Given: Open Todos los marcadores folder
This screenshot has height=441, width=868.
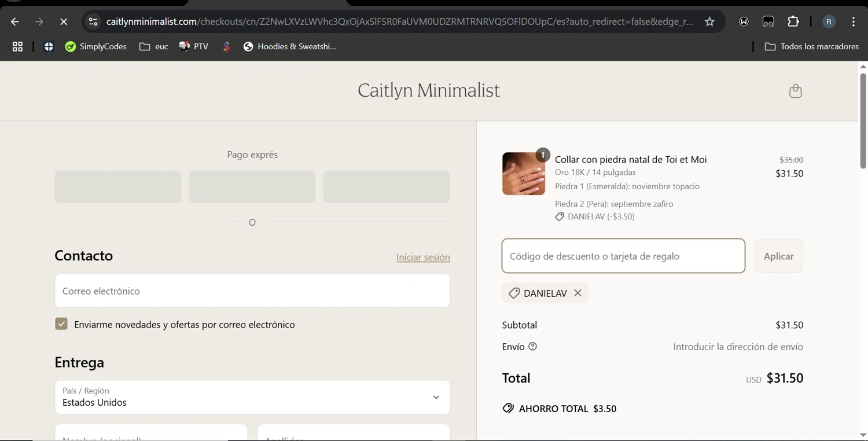Looking at the screenshot, I should [811, 47].
